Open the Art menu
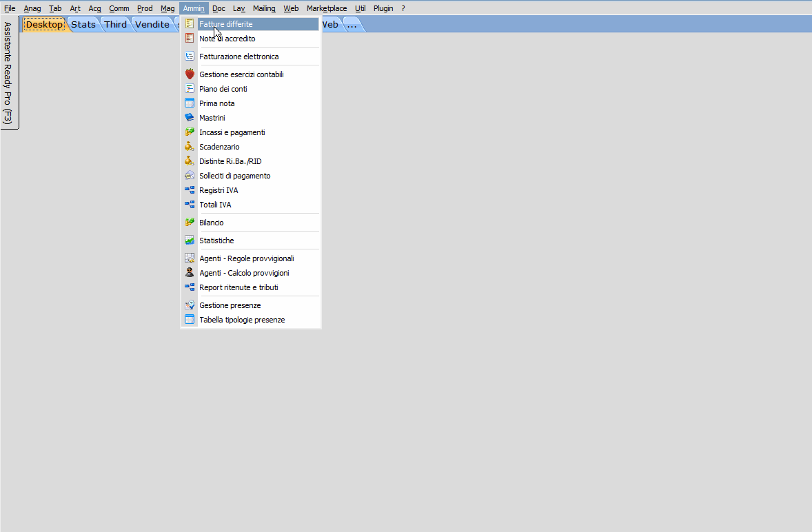Screen dimensions: 812x532 click(75, 8)
